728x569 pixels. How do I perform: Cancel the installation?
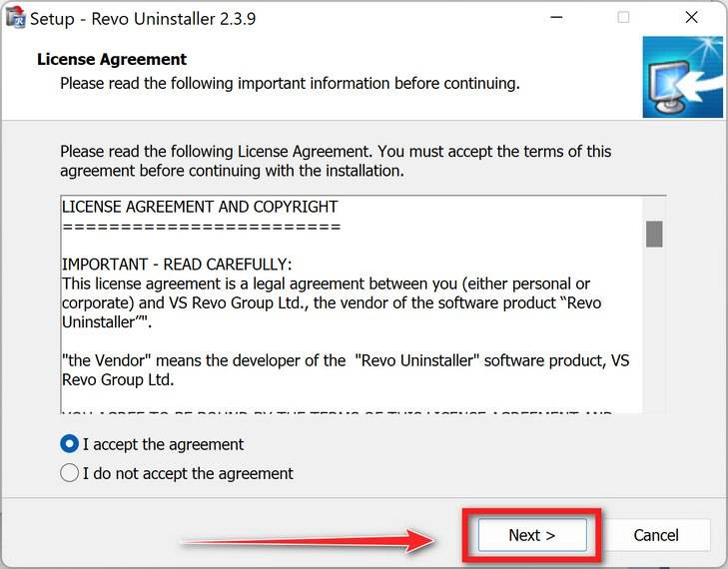click(x=656, y=535)
